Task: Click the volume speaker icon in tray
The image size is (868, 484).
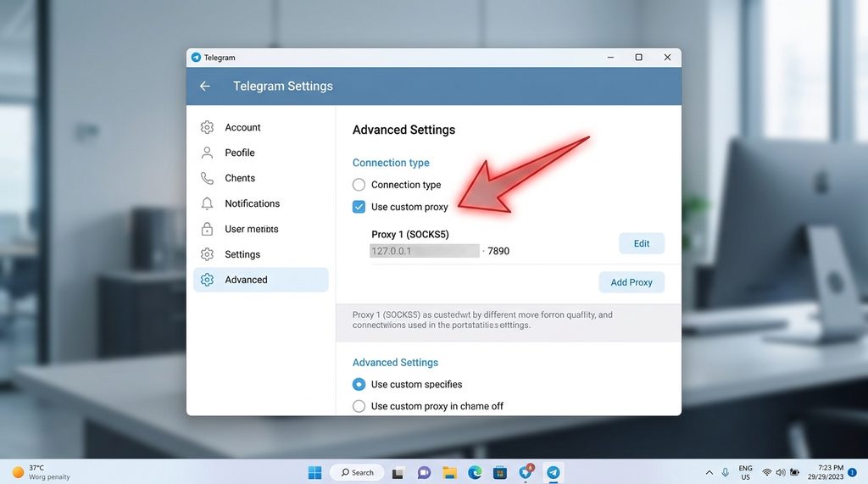Action: pos(781,472)
